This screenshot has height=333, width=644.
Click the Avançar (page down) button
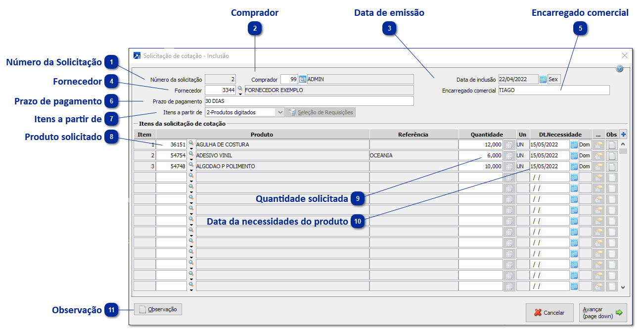pyautogui.click(x=602, y=313)
